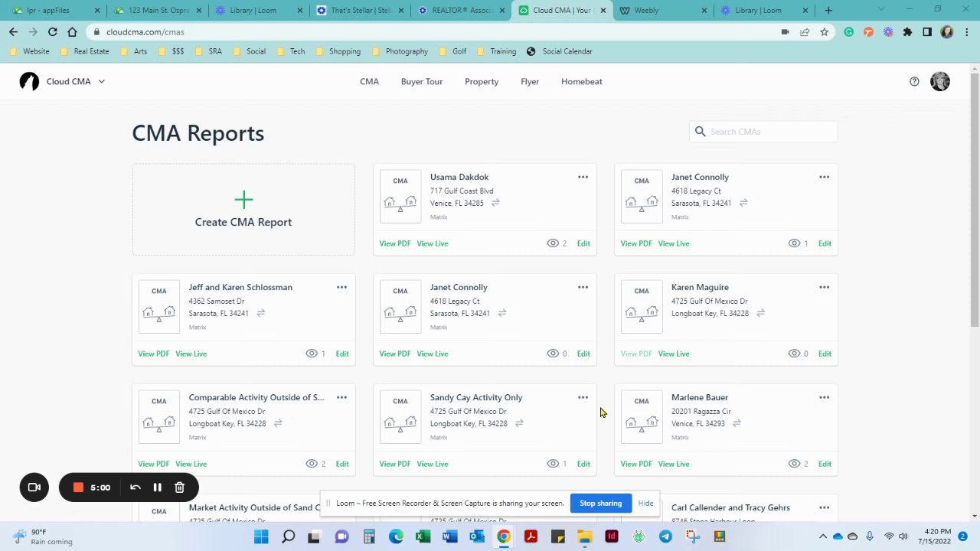Open three-dot menu on Sandy Cay Activity Only card
This screenshot has width=980, height=551.
tap(583, 397)
